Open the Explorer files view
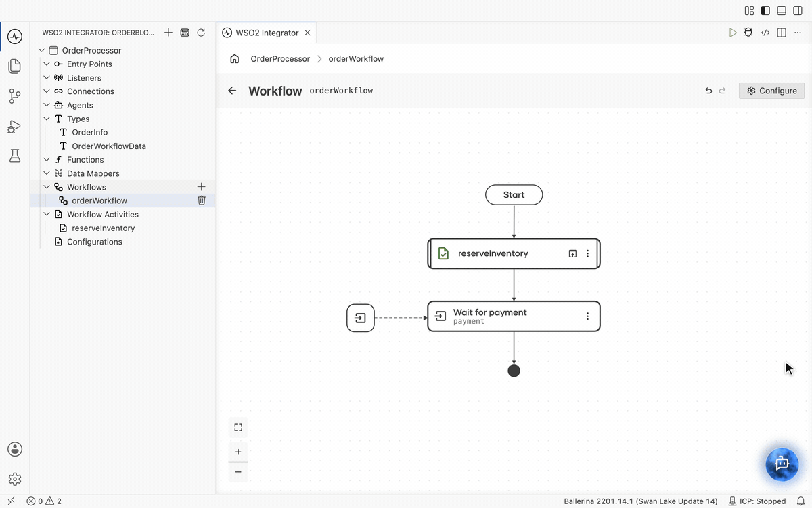The width and height of the screenshot is (812, 508). [15, 66]
